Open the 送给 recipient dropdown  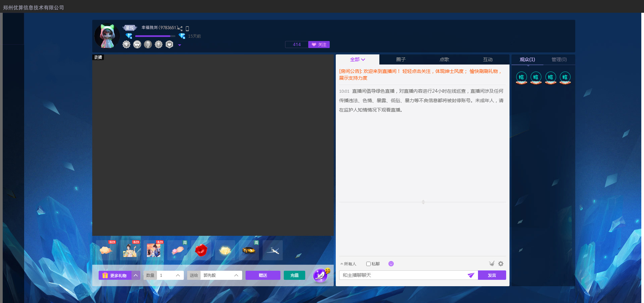(236, 275)
